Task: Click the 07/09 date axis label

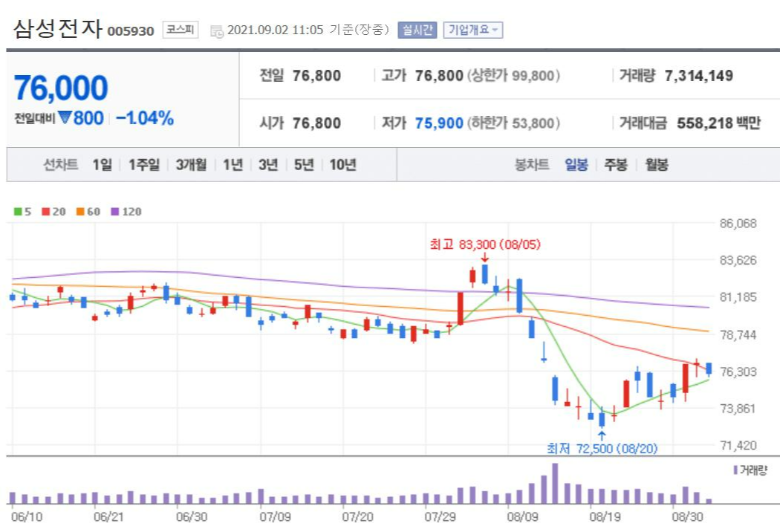Action: (275, 517)
